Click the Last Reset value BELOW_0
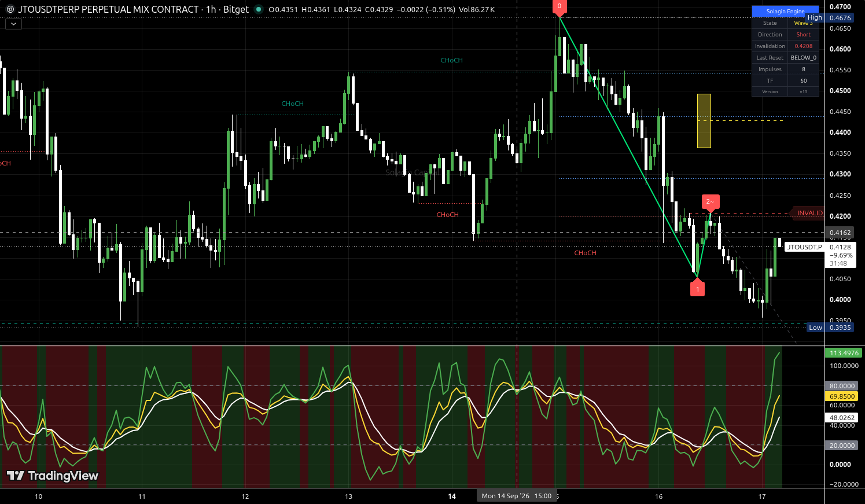The height and width of the screenshot is (504, 865). click(x=803, y=58)
